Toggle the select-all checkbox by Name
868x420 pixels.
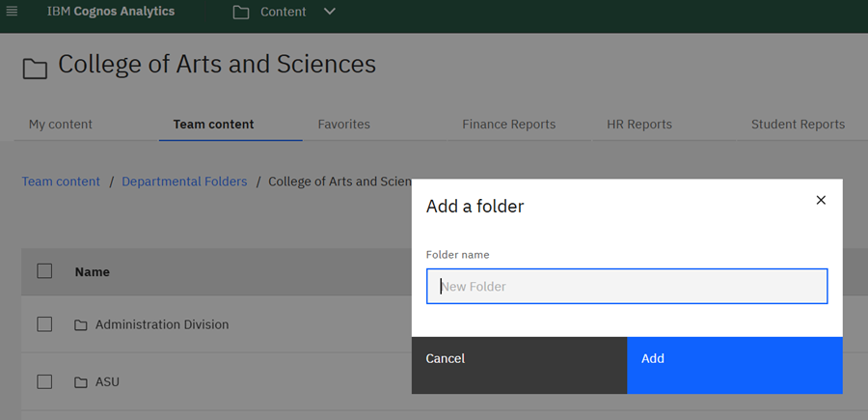(44, 271)
